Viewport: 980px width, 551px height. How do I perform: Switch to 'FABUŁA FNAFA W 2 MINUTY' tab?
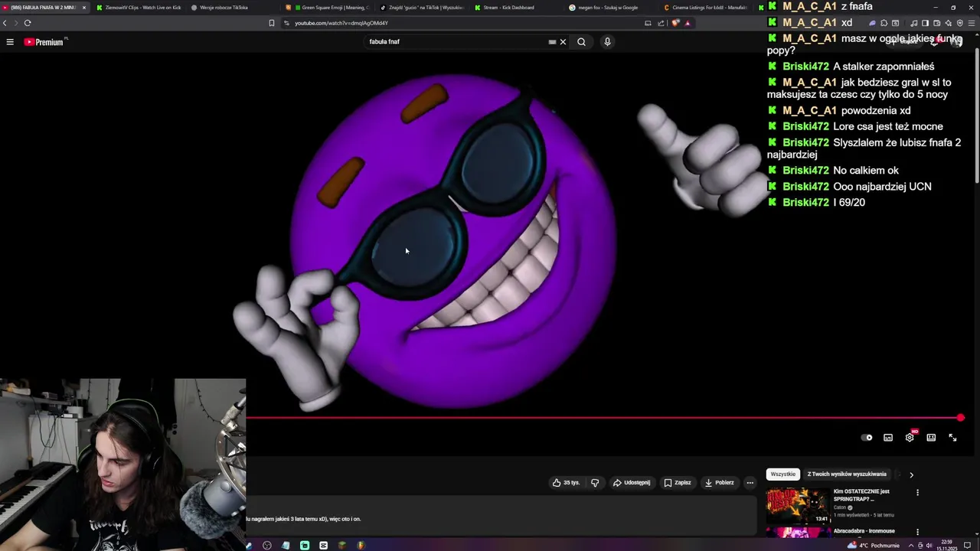click(44, 8)
